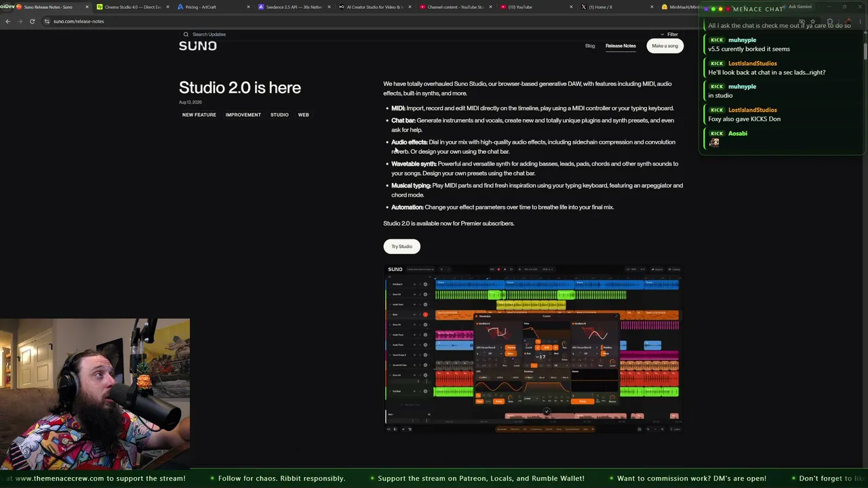Click the 'Audio effects:' bullet label
The width and height of the screenshot is (868, 488).
click(x=410, y=142)
